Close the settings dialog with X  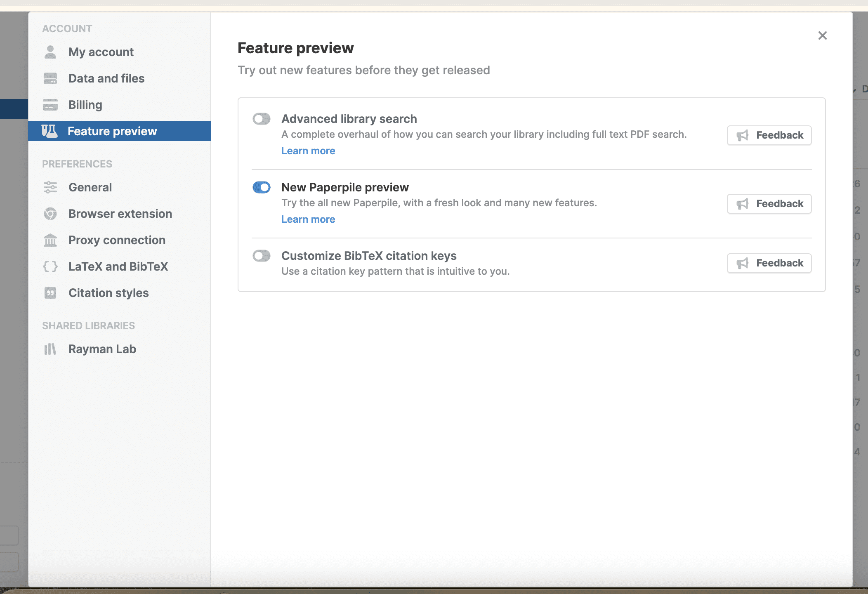(x=822, y=35)
